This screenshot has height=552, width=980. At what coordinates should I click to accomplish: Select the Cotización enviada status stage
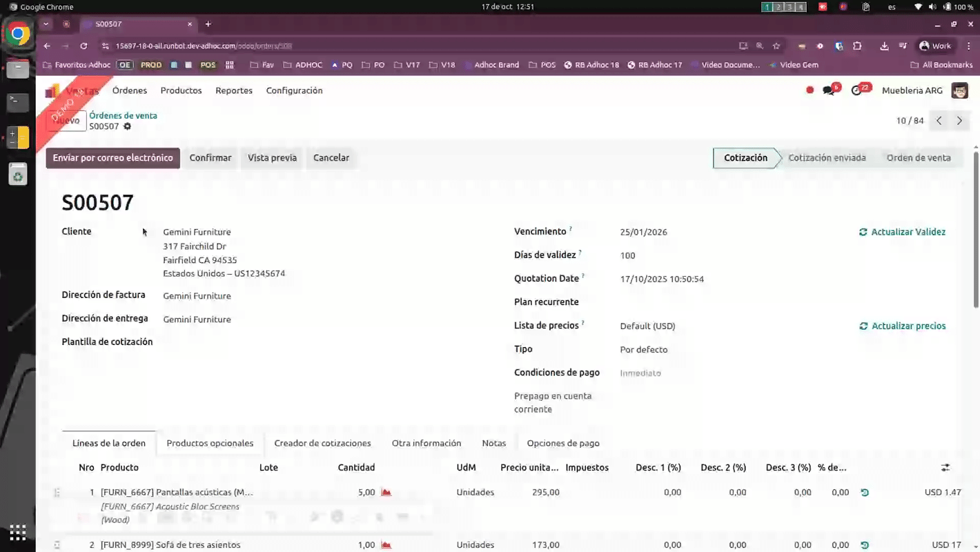tap(827, 158)
